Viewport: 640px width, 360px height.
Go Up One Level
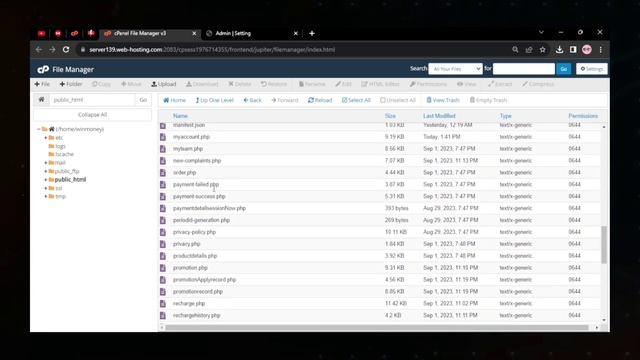[214, 100]
